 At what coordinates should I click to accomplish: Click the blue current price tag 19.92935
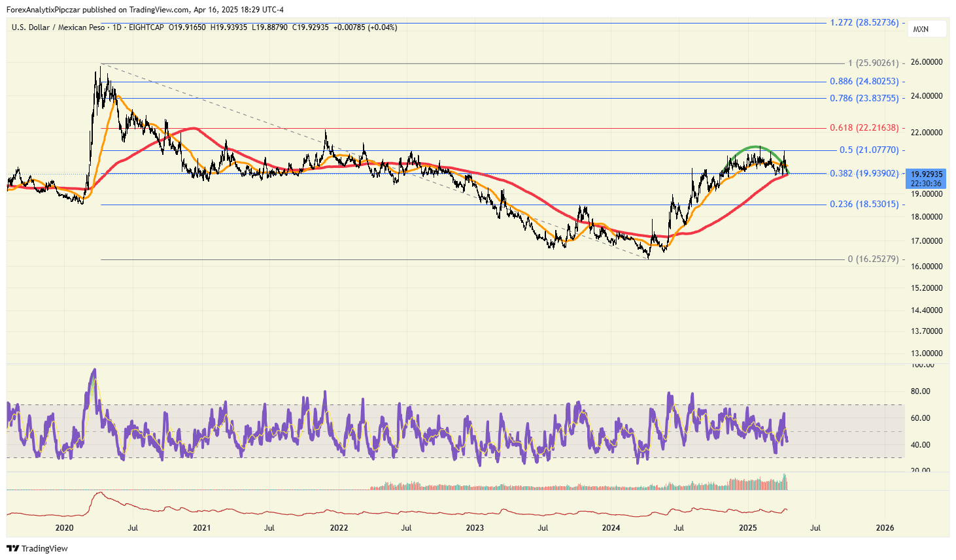click(927, 174)
